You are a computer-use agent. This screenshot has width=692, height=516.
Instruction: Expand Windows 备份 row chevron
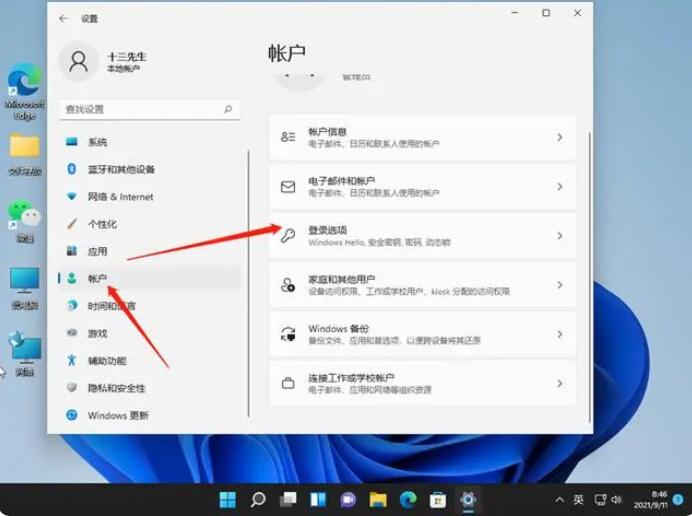[560, 334]
